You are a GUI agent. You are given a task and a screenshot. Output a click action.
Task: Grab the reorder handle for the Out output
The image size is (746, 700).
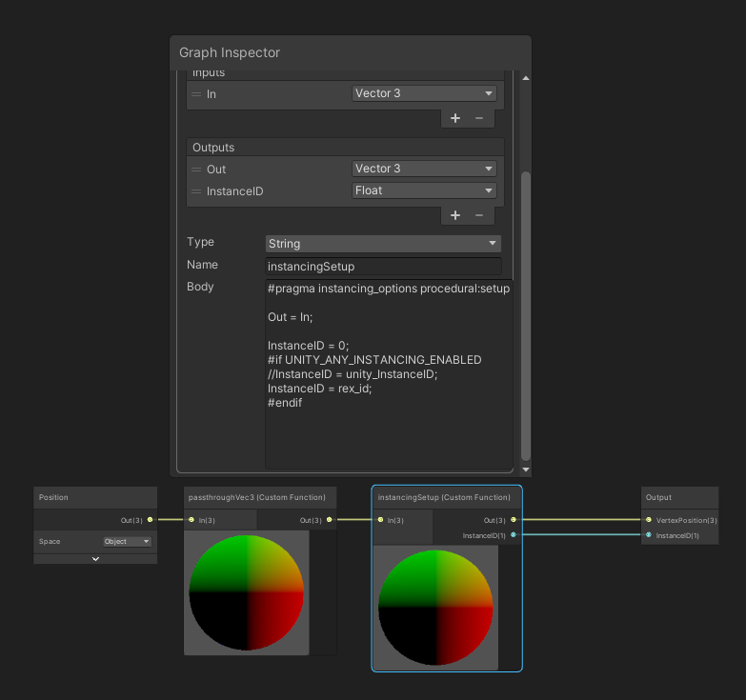(196, 170)
